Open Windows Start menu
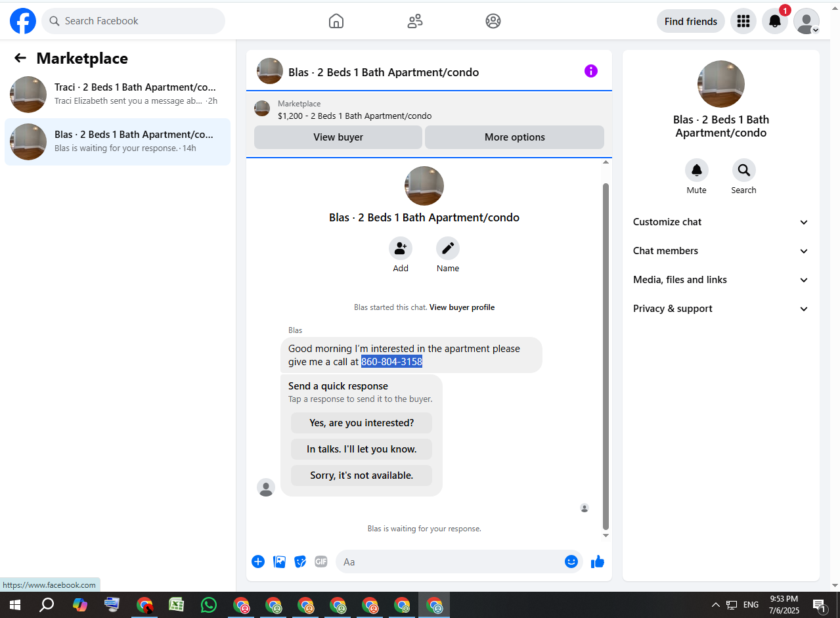 pos(14,605)
